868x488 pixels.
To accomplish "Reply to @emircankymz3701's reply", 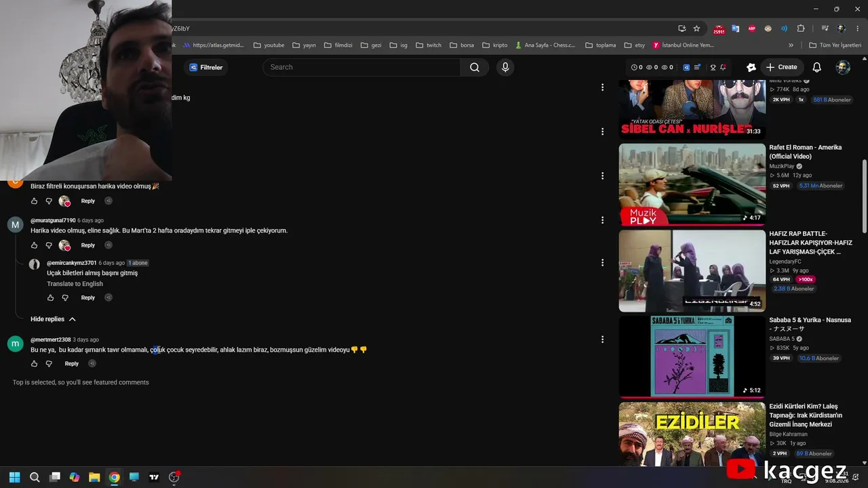I will (88, 298).
